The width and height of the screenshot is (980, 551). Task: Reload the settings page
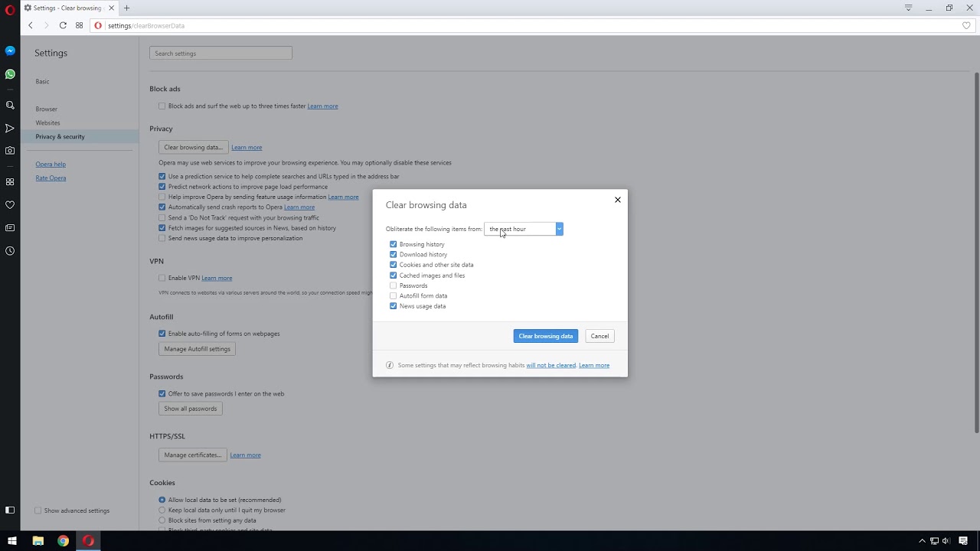[63, 25]
